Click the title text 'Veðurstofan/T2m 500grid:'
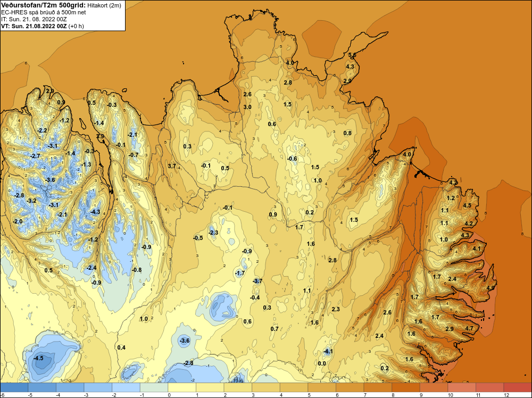The height and width of the screenshot is (398, 532). pyautogui.click(x=43, y=5)
